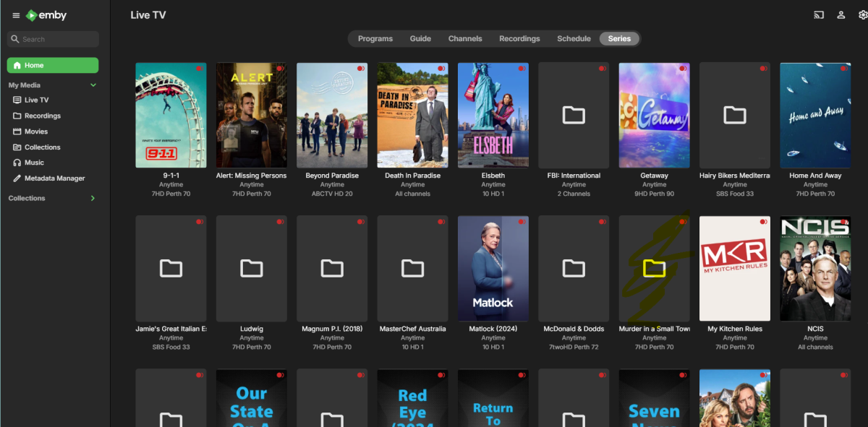Open the Matlock (2024) poster
Image resolution: width=868 pixels, height=427 pixels.
coord(493,269)
